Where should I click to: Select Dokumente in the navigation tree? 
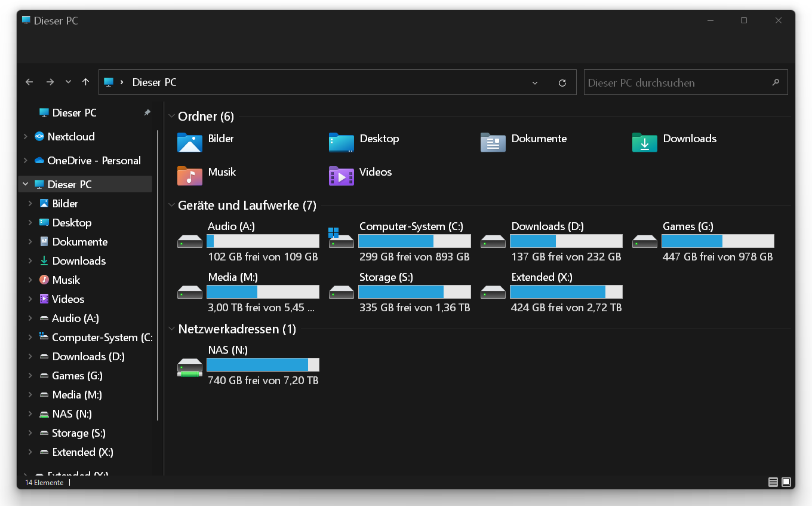[x=80, y=242]
